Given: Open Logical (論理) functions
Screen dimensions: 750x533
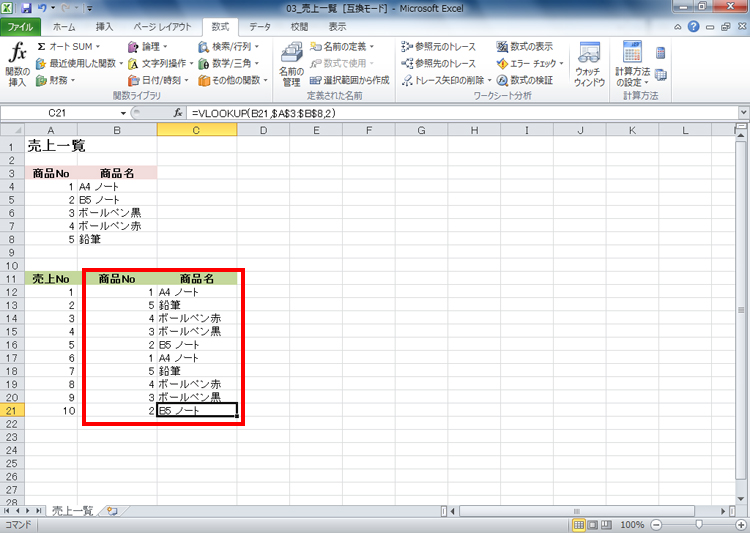Looking at the screenshot, I should point(147,47).
